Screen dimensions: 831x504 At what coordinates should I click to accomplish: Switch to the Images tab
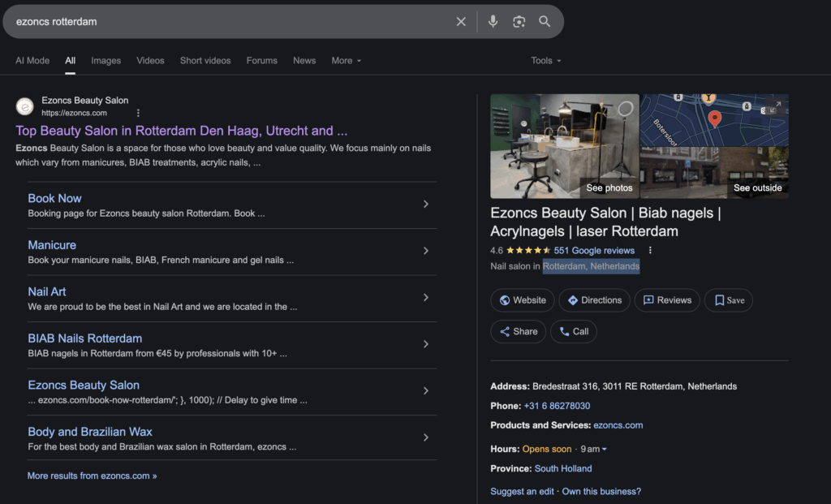click(x=105, y=61)
